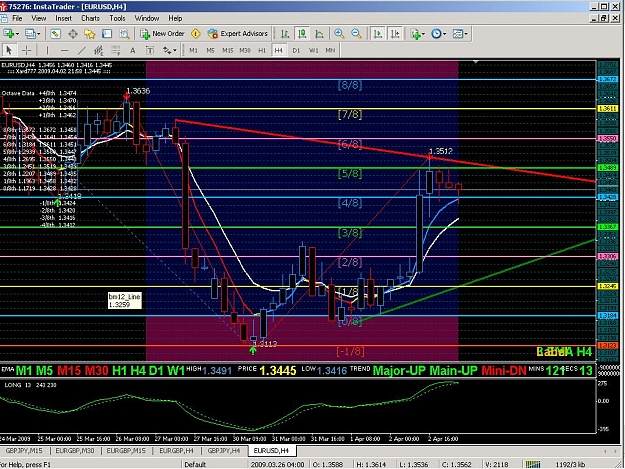625x469 pixels.
Task: Click the bm12_Line 1.3259 label box
Action: [124, 301]
